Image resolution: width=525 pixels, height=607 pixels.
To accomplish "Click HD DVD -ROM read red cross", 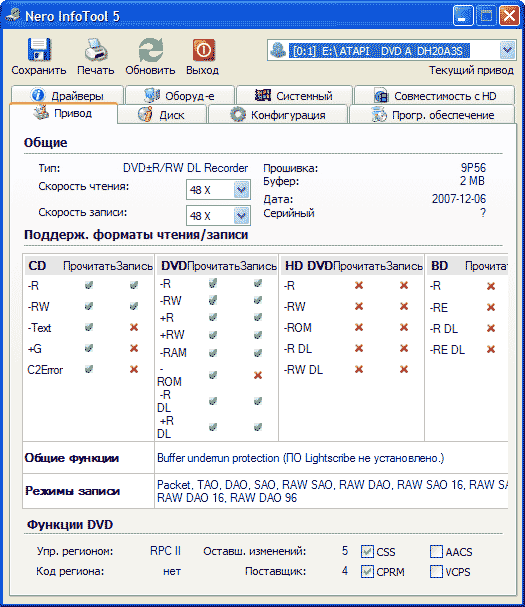I will pyautogui.click(x=359, y=328).
